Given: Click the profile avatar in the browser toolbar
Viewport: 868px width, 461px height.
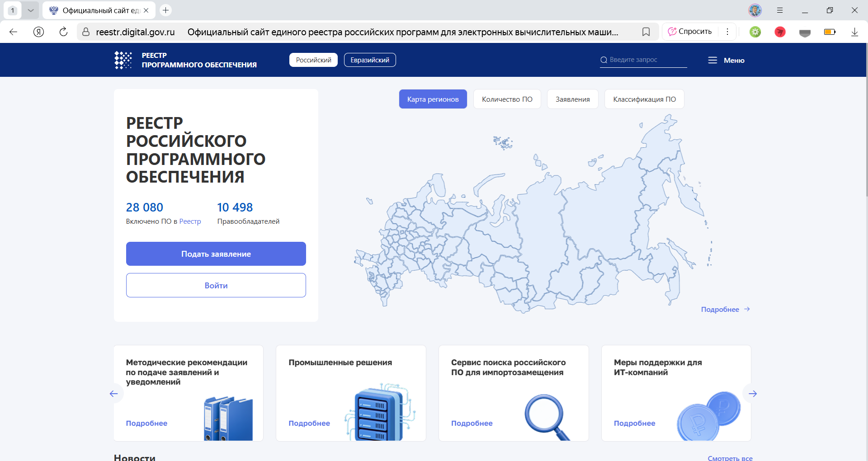Looking at the screenshot, I should point(755,10).
